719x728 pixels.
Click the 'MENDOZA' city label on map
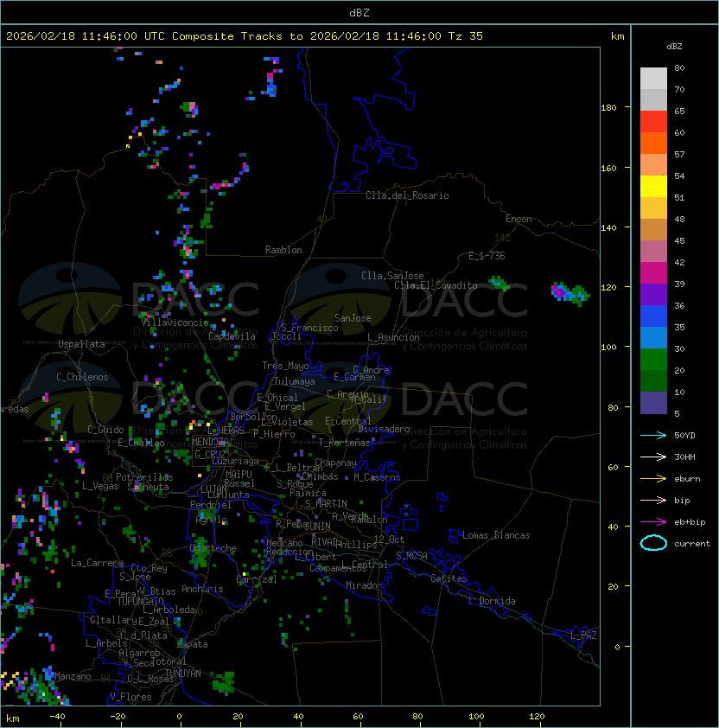210,441
